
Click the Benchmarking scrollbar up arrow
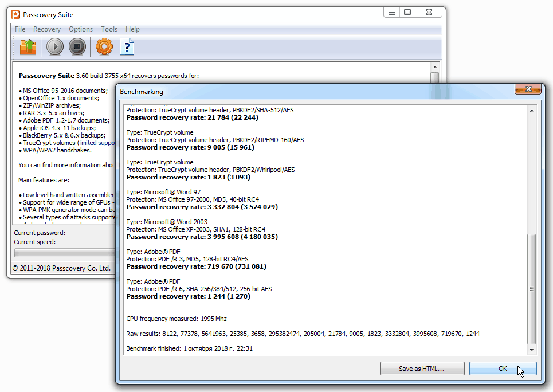click(x=532, y=111)
